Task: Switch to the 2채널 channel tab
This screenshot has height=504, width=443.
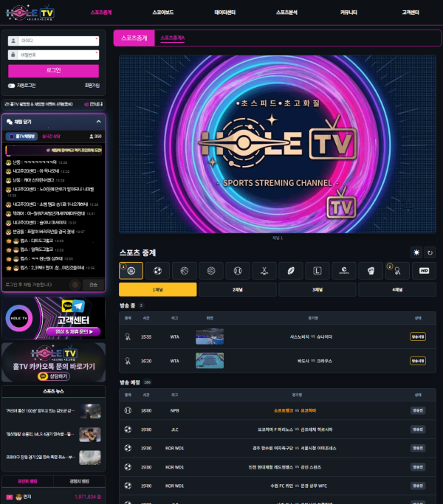Action: (x=238, y=289)
